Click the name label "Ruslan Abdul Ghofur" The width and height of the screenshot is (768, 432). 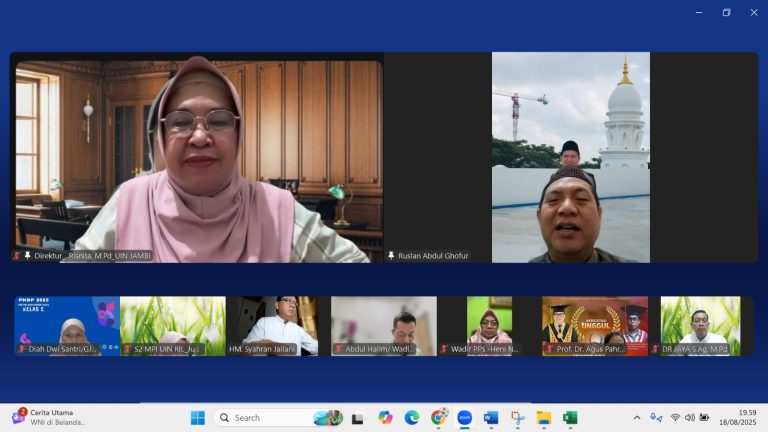click(433, 256)
